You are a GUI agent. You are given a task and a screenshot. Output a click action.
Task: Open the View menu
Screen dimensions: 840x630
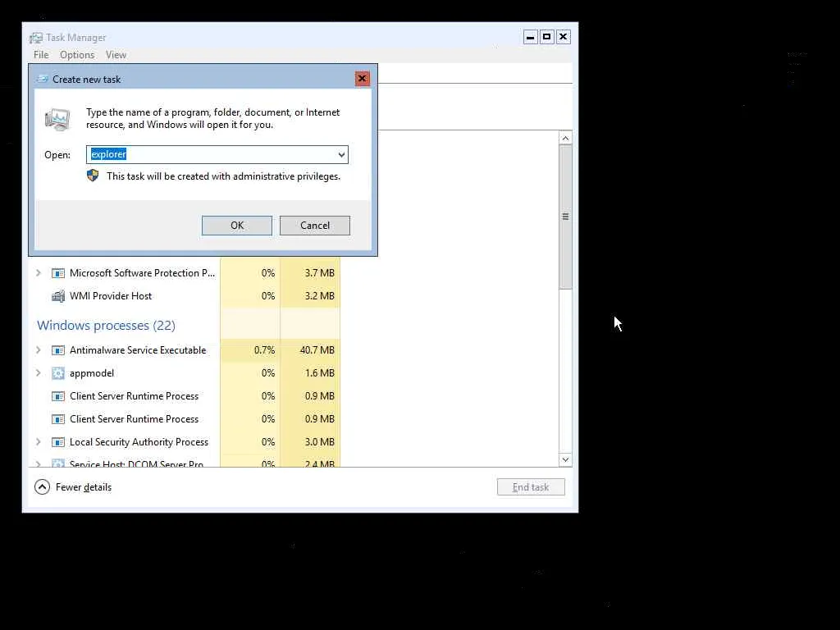pos(116,55)
